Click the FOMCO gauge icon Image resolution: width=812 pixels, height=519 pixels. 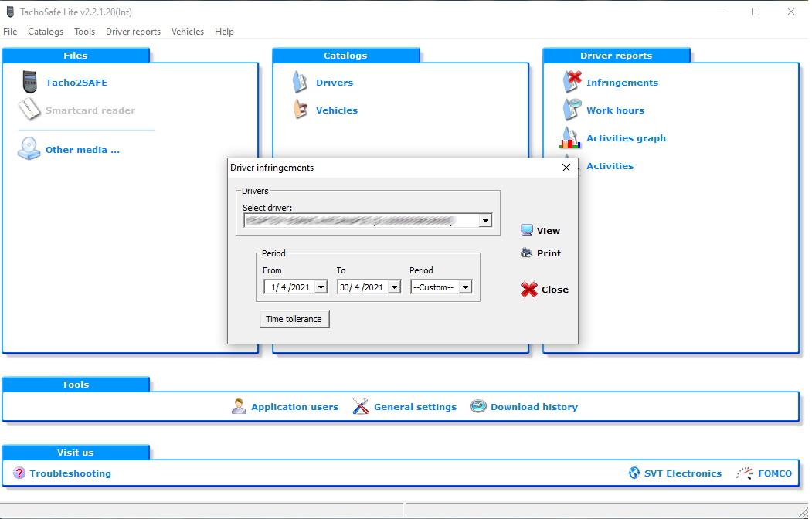(745, 473)
